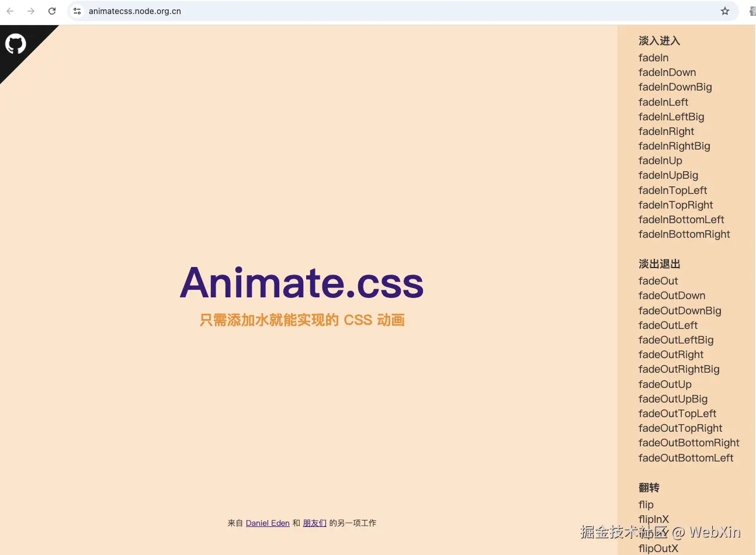Choose fadeOutRight from the sidebar

671,355
